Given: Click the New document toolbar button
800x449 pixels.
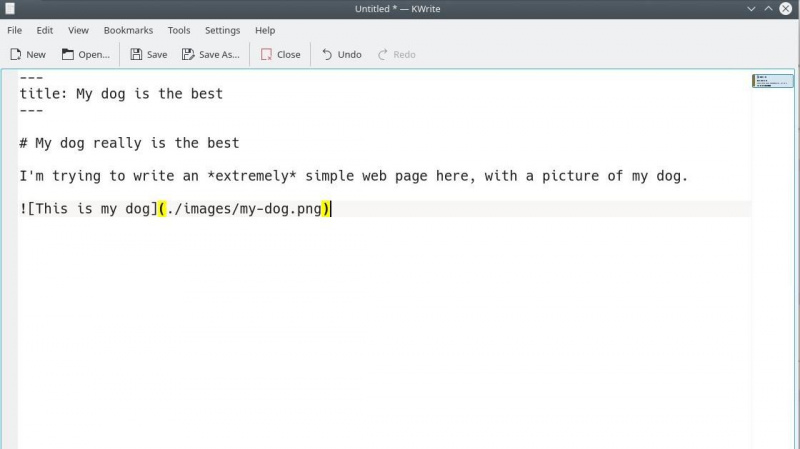Looking at the screenshot, I should click(x=28, y=55).
